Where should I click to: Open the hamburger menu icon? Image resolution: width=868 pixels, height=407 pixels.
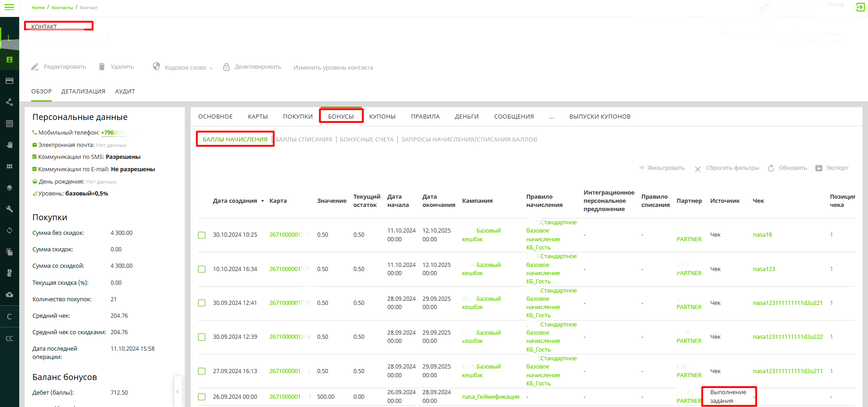pyautogui.click(x=9, y=7)
